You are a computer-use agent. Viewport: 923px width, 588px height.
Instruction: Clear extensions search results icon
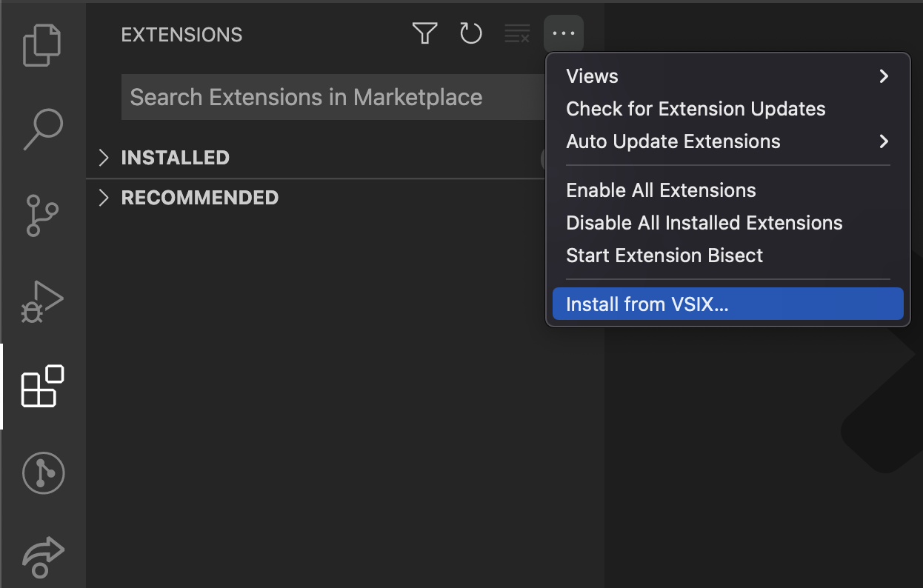click(517, 34)
